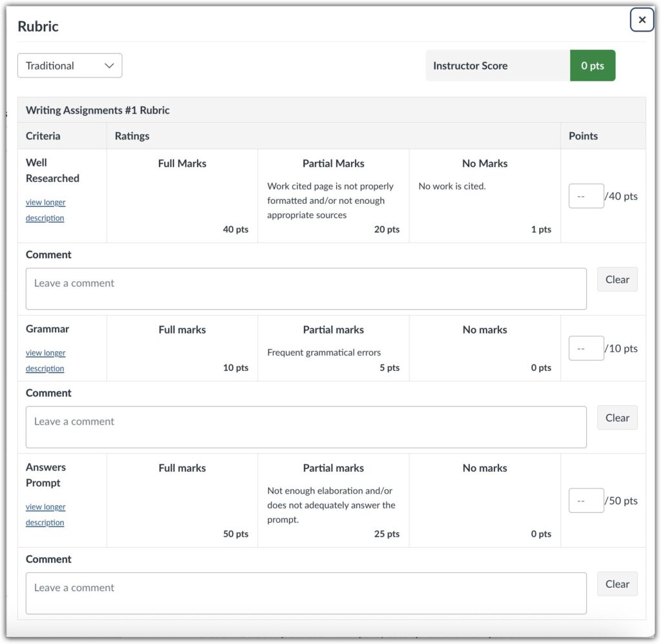Choose Partial marks 5 pts for Grammar
Image resolution: width=661 pixels, height=644 pixels.
[x=333, y=348]
